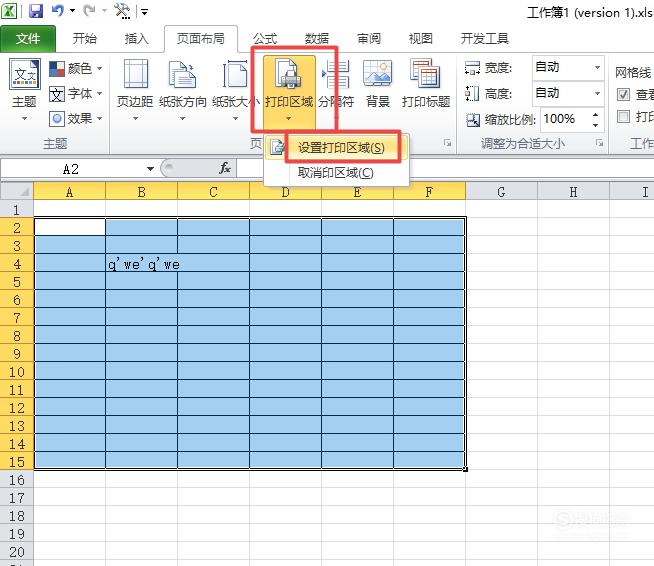Toggle the gridlines 查看 checkbox

tap(623, 95)
